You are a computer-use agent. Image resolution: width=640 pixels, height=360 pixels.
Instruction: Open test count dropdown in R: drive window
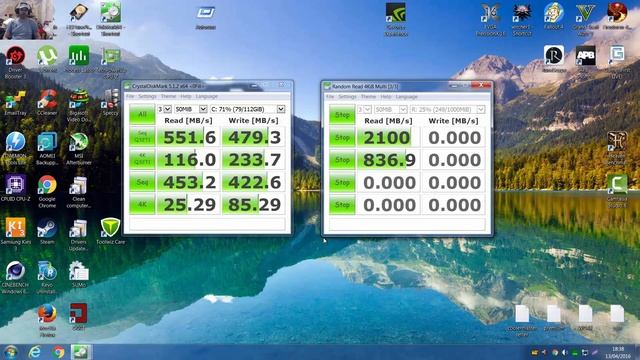pos(364,109)
